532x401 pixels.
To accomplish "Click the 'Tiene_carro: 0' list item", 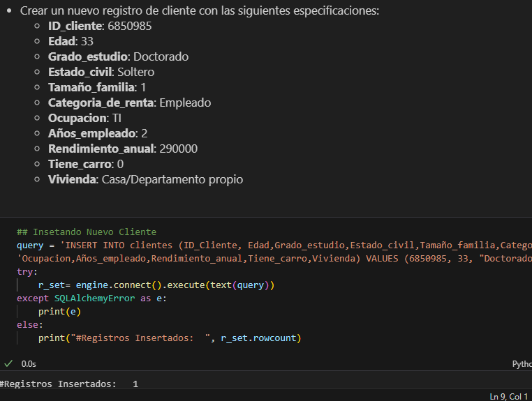I will point(86,164).
